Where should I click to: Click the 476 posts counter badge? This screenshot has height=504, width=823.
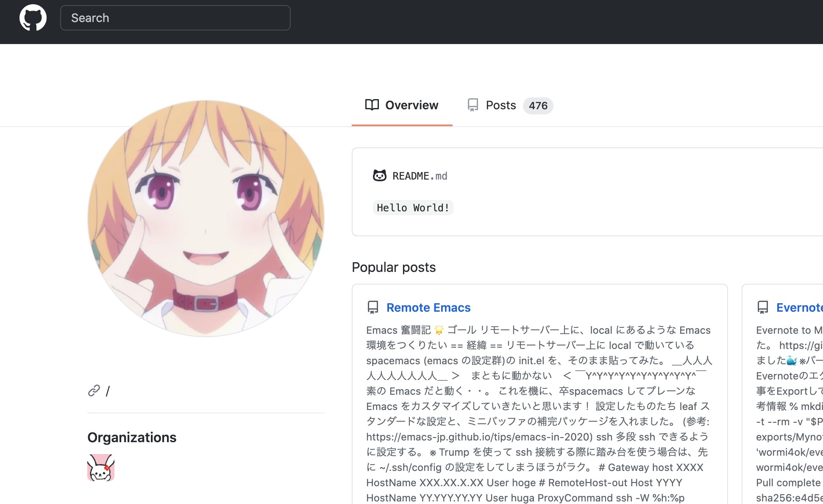tap(538, 105)
